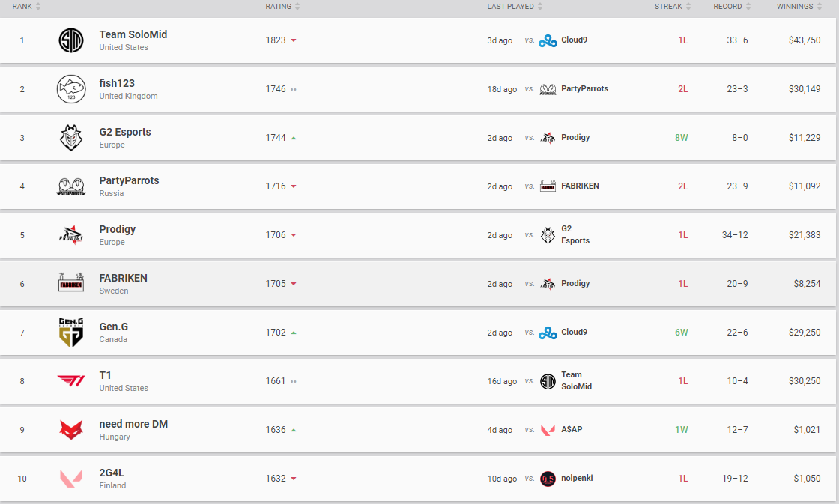Click the PartyParrots logo in rank 4 row
Viewport: 839px width, 504px height.
coord(71,186)
